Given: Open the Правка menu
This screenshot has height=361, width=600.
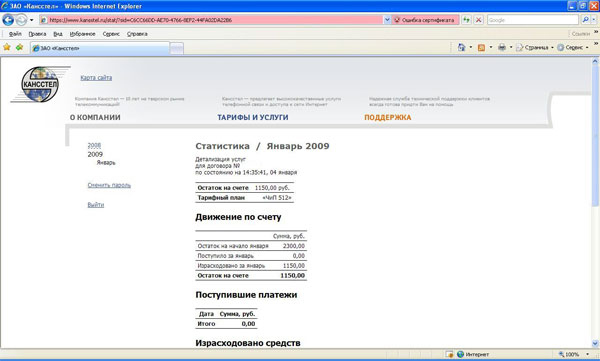Looking at the screenshot, I should (x=37, y=34).
